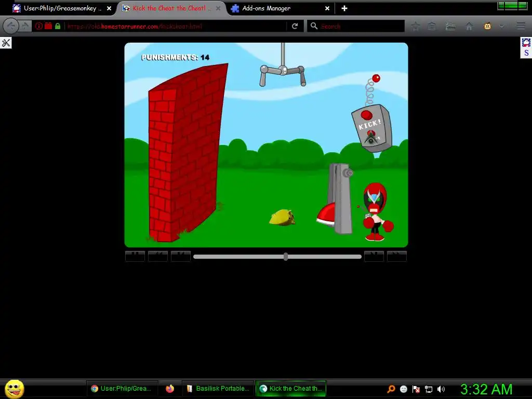Viewport: 532px width, 399px height.
Task: Click the flag with red X tray icon
Action: 416,389
